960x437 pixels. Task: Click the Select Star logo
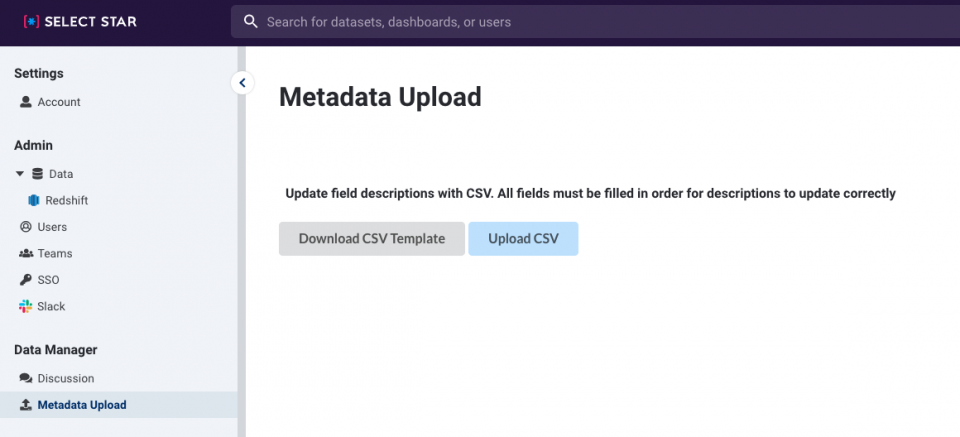coord(80,22)
